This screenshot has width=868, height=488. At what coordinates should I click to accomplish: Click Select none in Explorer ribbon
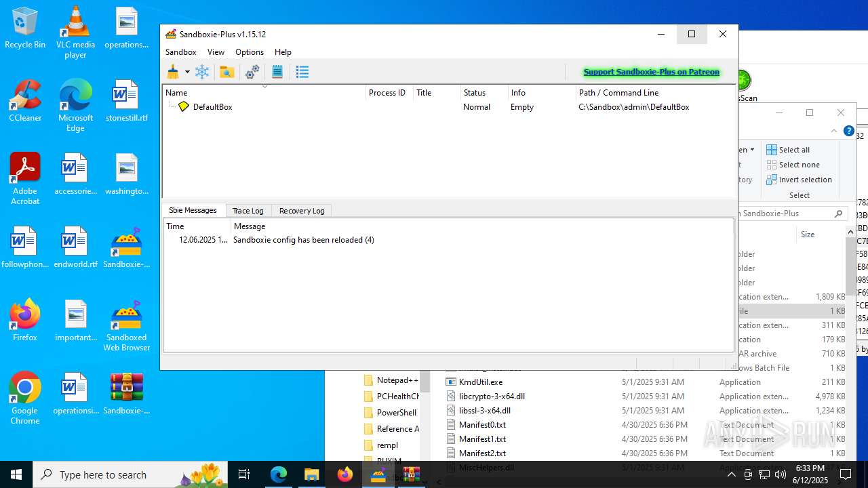793,165
